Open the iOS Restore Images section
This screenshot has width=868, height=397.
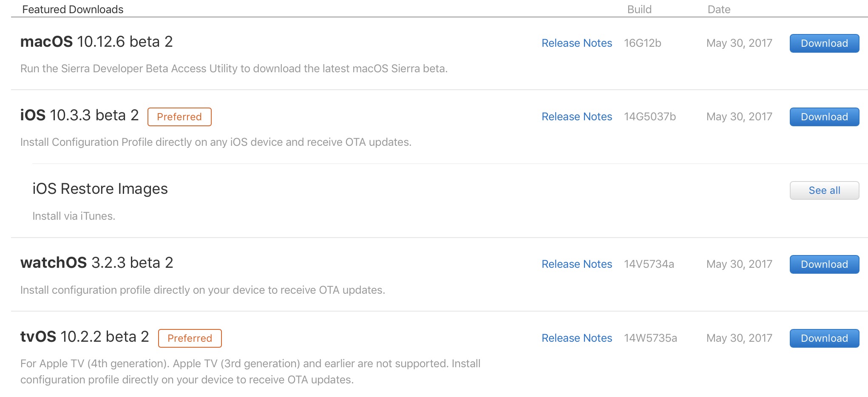coord(100,189)
